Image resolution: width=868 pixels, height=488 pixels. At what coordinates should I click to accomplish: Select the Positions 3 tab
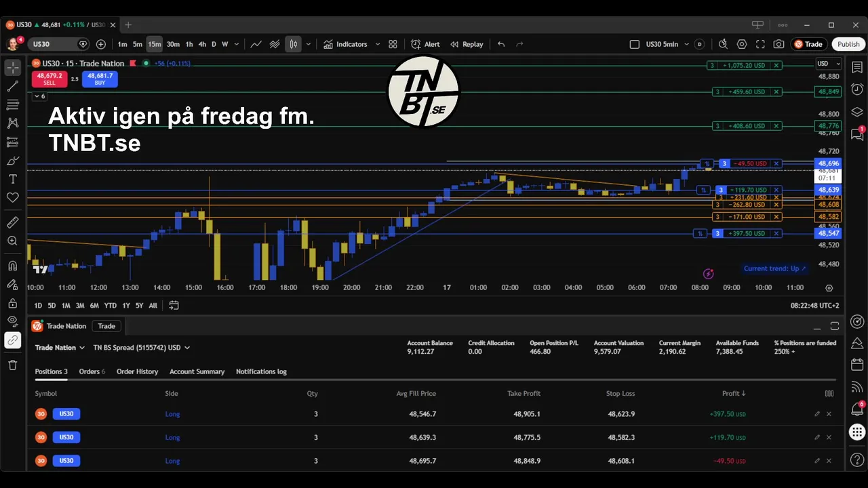(x=51, y=371)
